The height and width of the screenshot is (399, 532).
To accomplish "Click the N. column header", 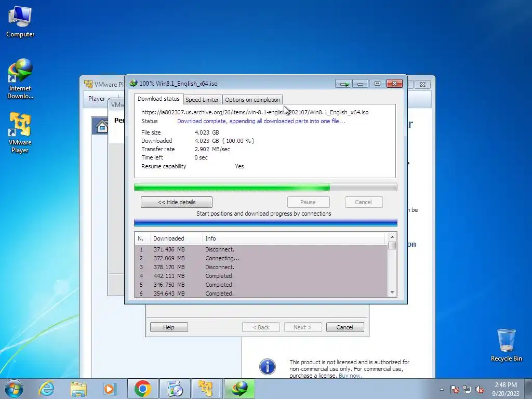I will click(142, 238).
